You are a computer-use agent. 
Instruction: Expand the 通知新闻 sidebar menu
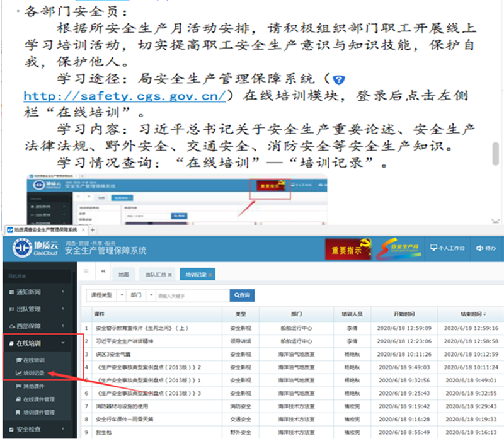[x=40, y=292]
